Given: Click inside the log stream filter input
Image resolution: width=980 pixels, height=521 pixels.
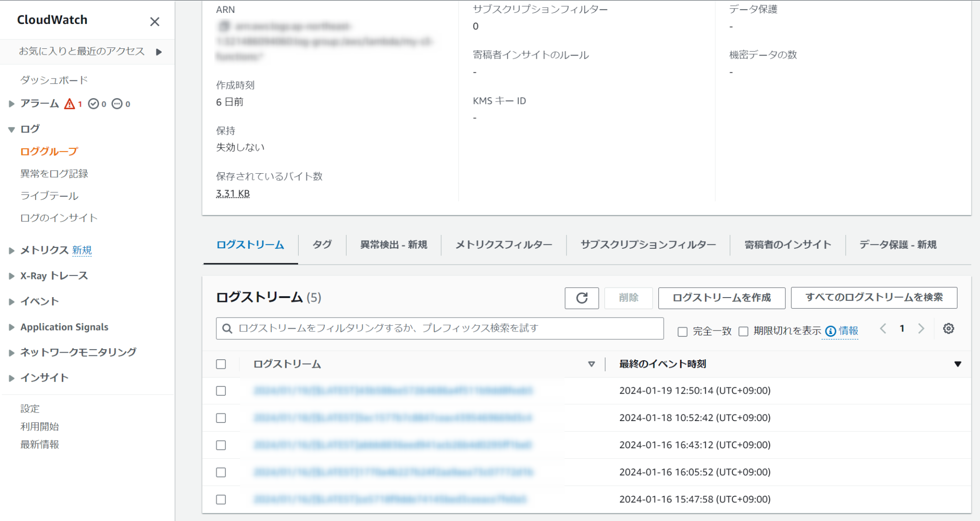Looking at the screenshot, I should click(x=431, y=329).
